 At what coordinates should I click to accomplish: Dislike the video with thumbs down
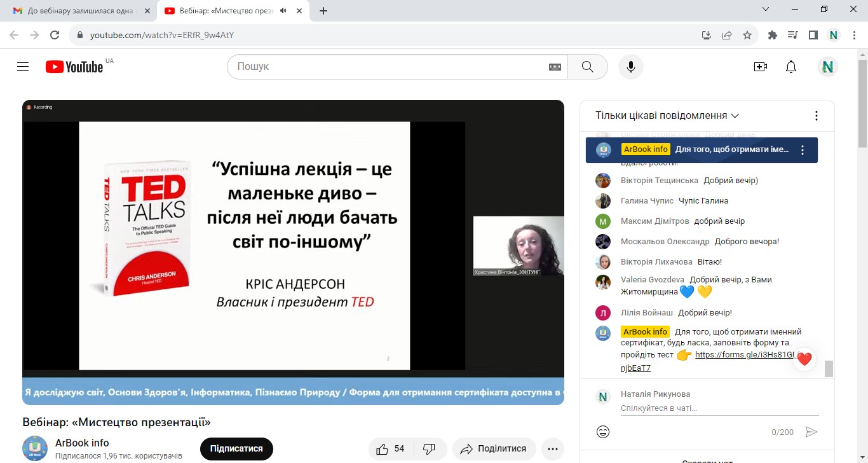click(429, 448)
